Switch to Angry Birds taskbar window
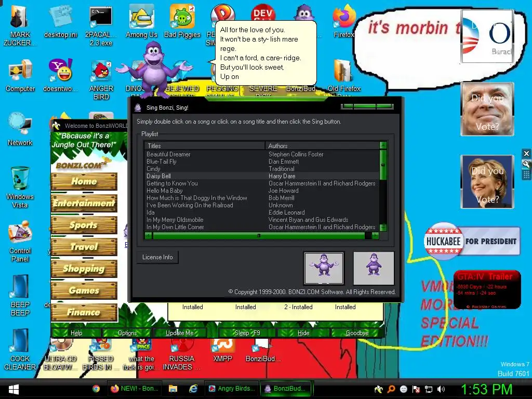Image resolution: width=532 pixels, height=399 pixels. (x=232, y=389)
